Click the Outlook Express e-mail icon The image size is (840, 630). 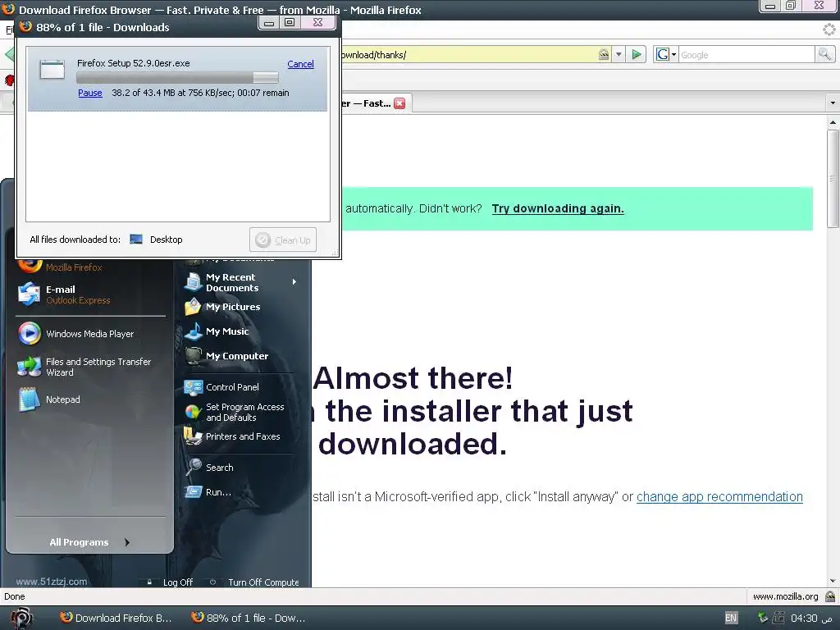(29, 294)
